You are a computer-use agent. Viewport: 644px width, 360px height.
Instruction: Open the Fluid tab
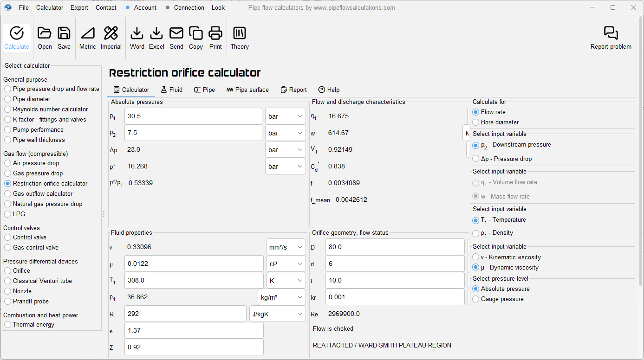point(171,90)
